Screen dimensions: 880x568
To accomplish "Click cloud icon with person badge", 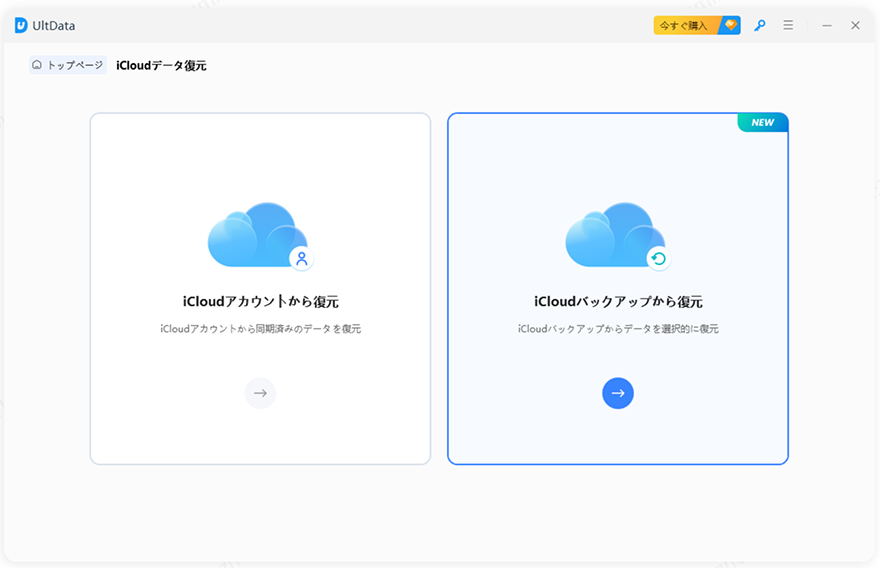I will tap(260, 236).
